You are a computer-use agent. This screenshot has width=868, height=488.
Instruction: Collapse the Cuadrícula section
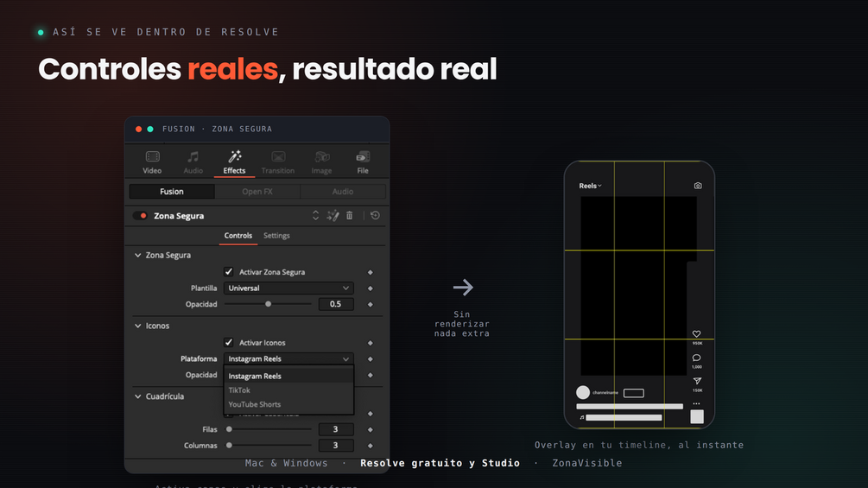click(138, 396)
